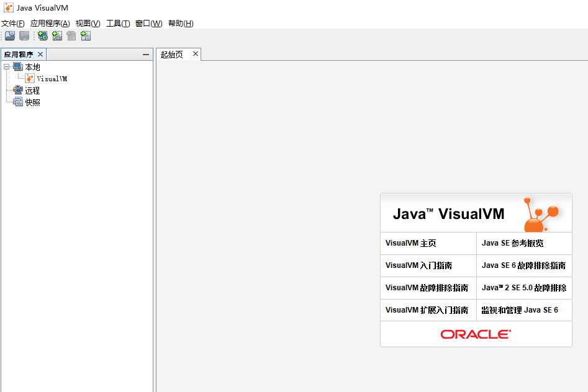Click the 远程 network hosts icon
Image resolution: width=588 pixels, height=392 pixels.
(x=17, y=90)
